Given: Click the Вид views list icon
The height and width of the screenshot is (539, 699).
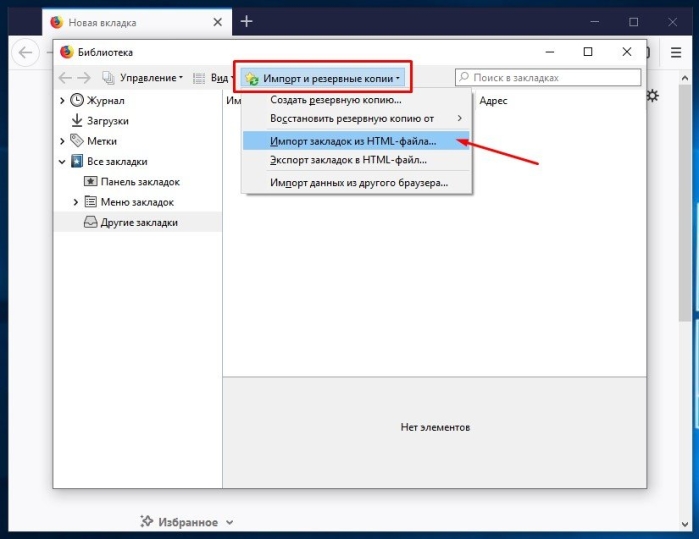Looking at the screenshot, I should (199, 78).
